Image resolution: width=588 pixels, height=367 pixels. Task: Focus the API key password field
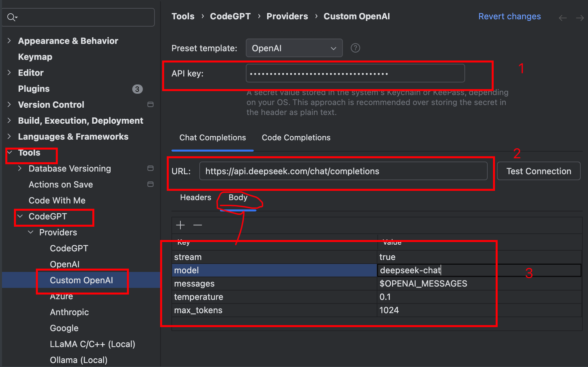click(355, 73)
